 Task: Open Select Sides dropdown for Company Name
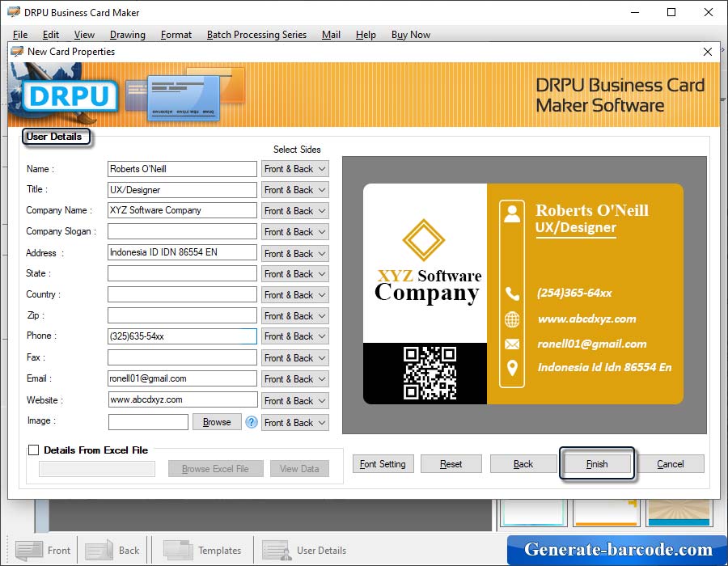click(295, 210)
